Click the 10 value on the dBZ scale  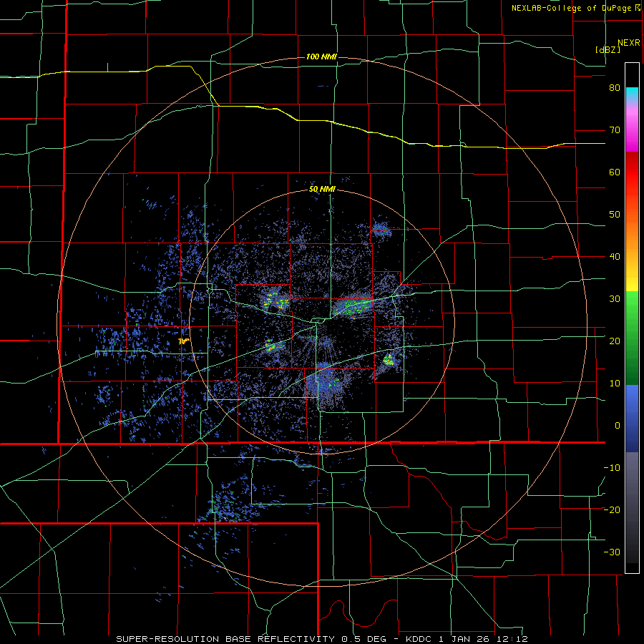[x=615, y=384]
